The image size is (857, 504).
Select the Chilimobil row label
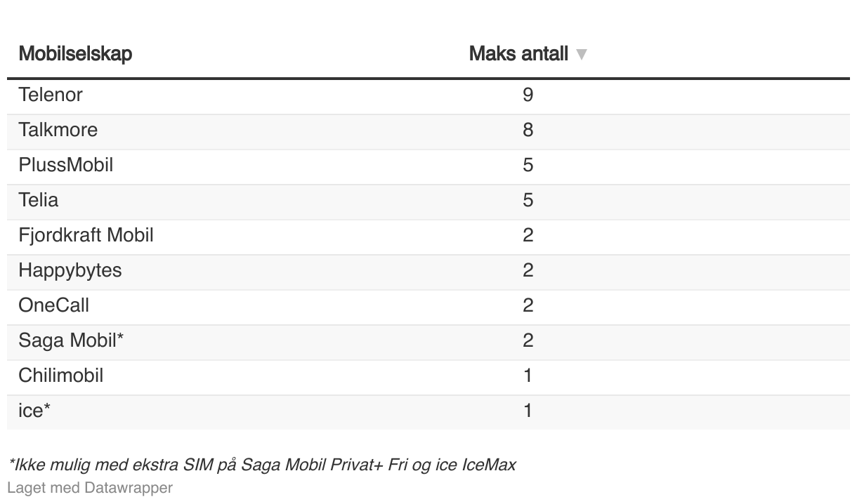tap(61, 376)
